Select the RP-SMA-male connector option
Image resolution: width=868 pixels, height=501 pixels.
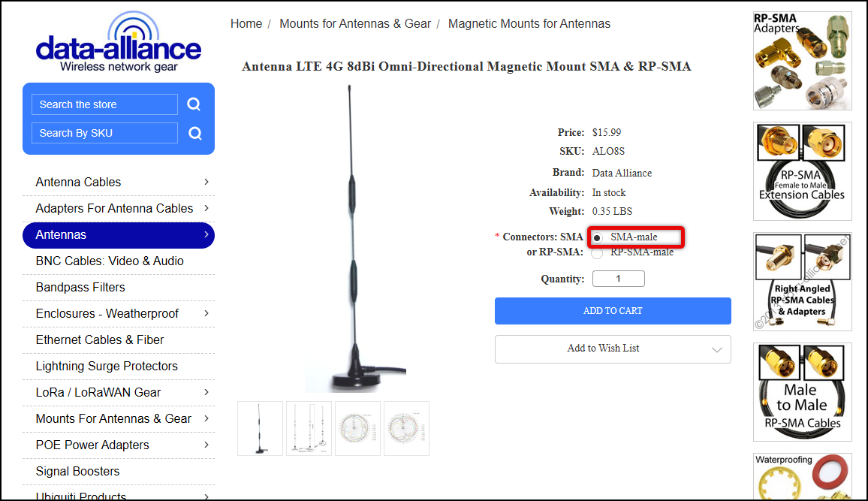598,253
